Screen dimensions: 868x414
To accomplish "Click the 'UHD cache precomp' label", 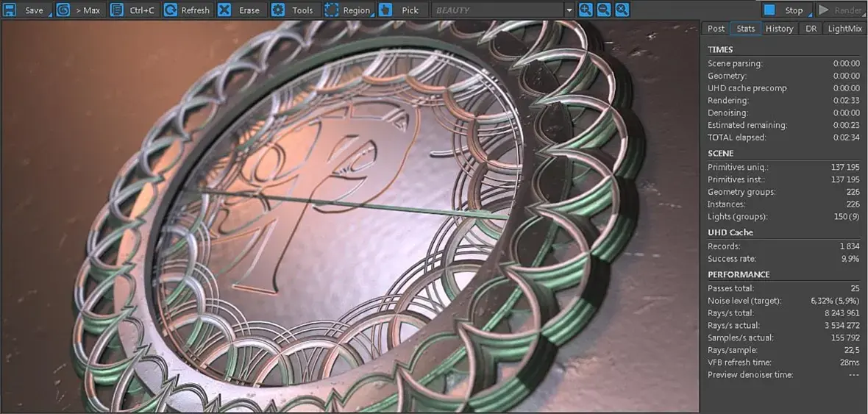I will click(x=747, y=88).
